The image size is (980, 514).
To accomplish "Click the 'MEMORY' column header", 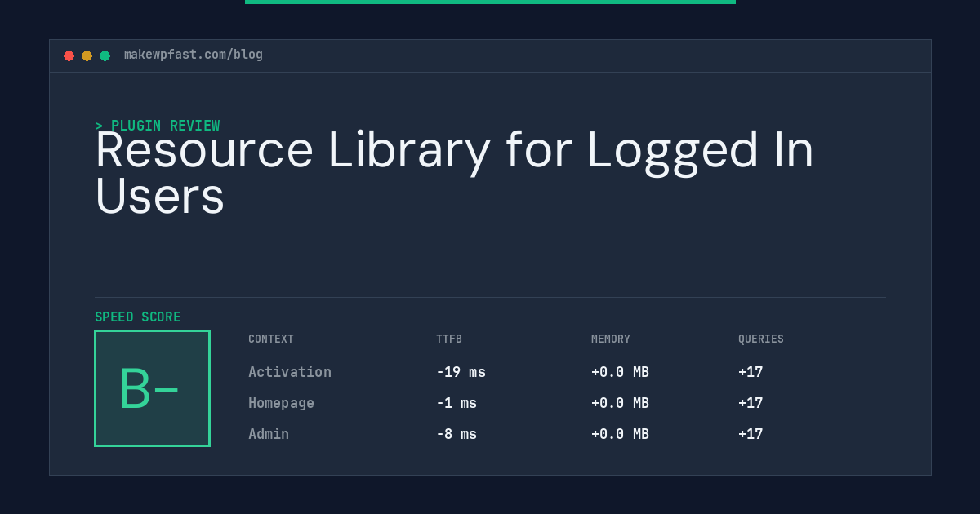I will 611,339.
